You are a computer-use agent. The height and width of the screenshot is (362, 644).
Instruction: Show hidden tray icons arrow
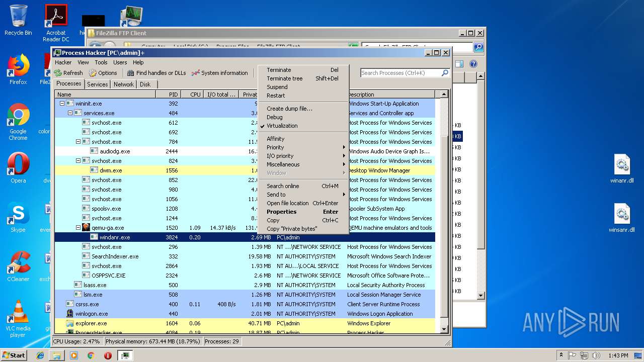(561, 355)
